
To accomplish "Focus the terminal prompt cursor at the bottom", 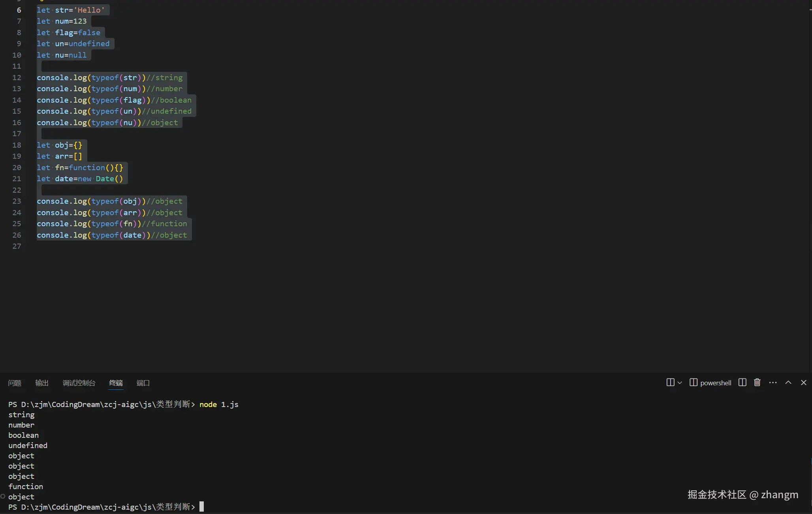I will pyautogui.click(x=201, y=507).
